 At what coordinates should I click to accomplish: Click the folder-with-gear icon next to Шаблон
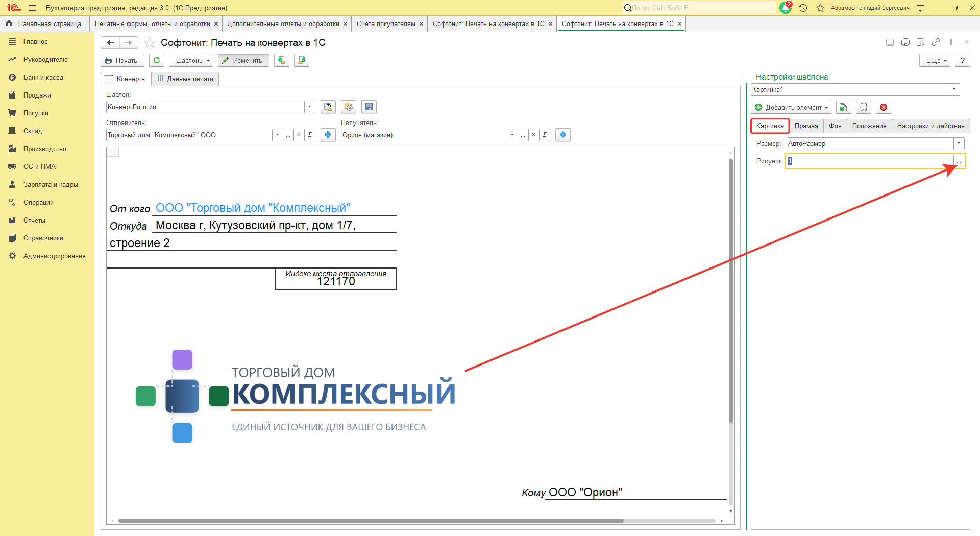[x=349, y=107]
